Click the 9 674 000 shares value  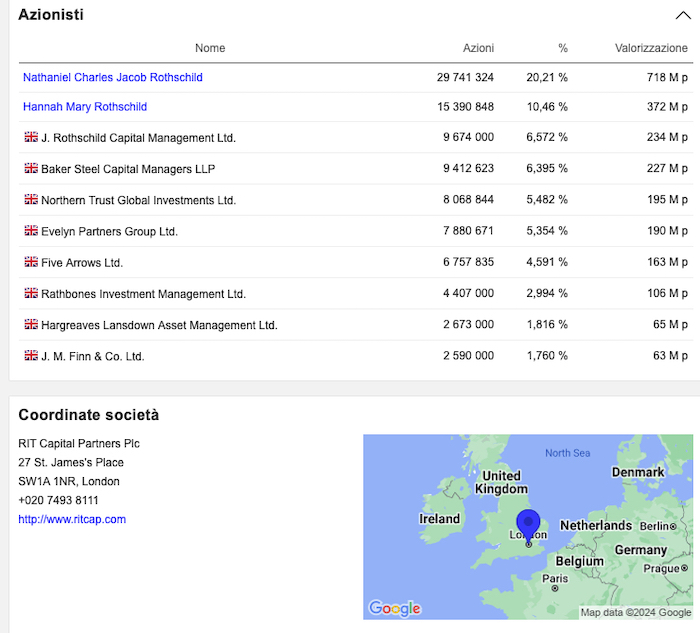[x=468, y=137]
